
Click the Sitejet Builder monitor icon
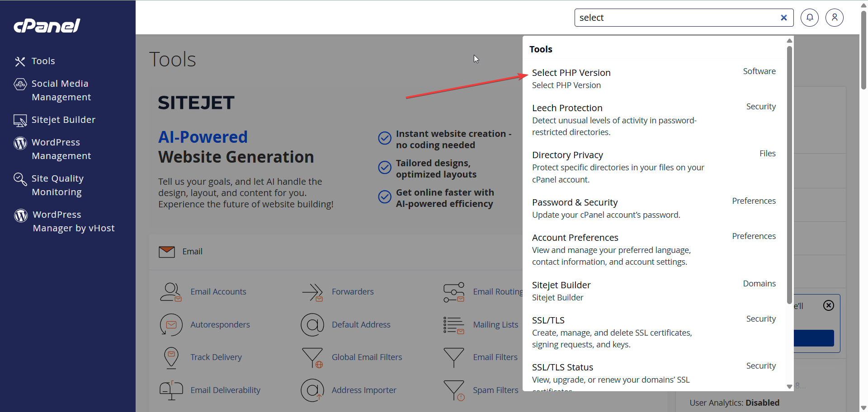(x=20, y=120)
